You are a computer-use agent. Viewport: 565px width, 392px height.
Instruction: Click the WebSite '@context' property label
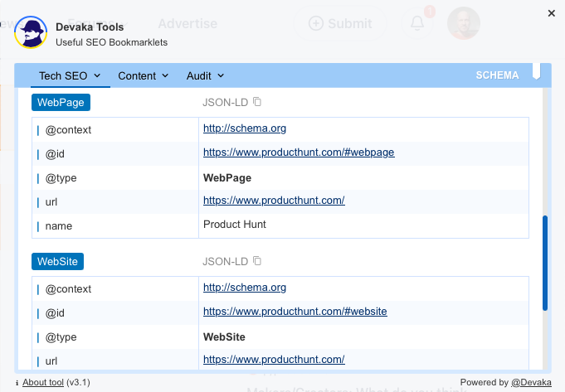click(68, 289)
